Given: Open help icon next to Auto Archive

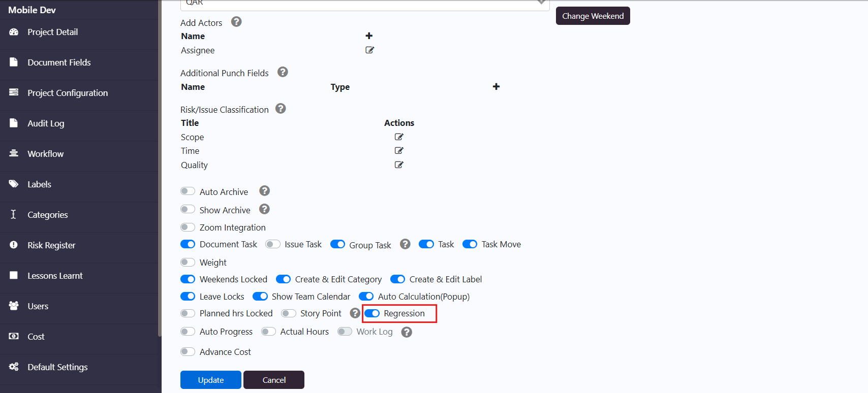Looking at the screenshot, I should [x=264, y=191].
